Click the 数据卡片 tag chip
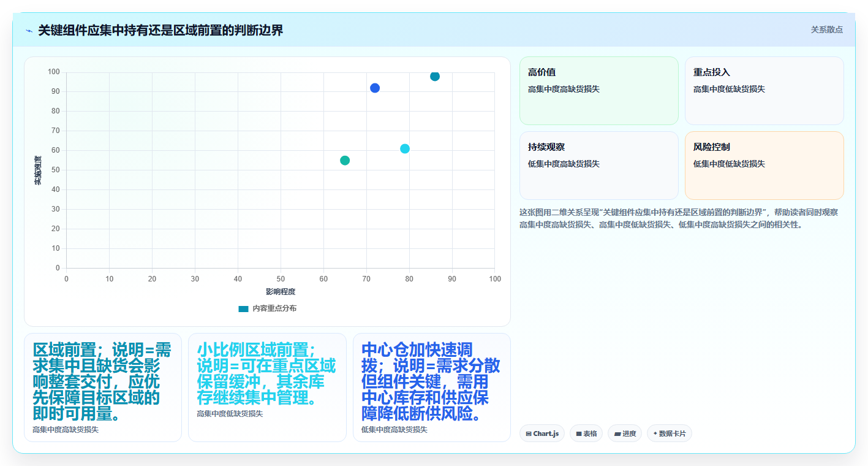Screen dimensions: 868x466 [670, 434]
